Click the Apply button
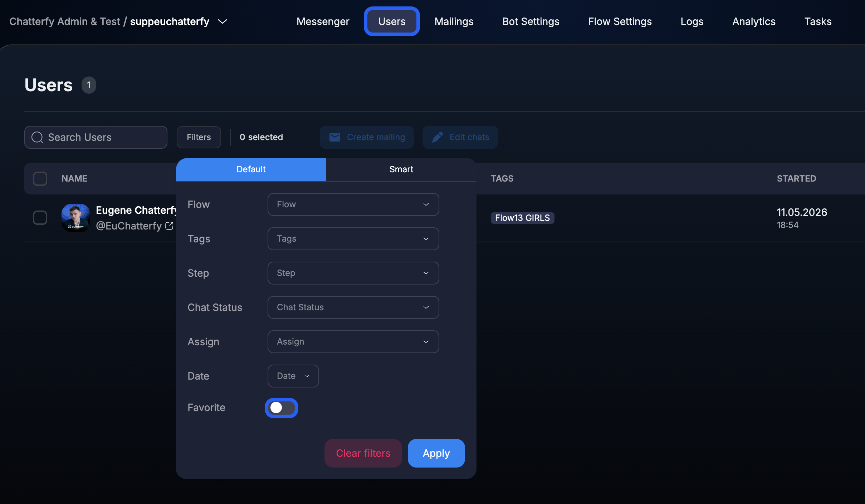865x504 pixels. (436, 453)
